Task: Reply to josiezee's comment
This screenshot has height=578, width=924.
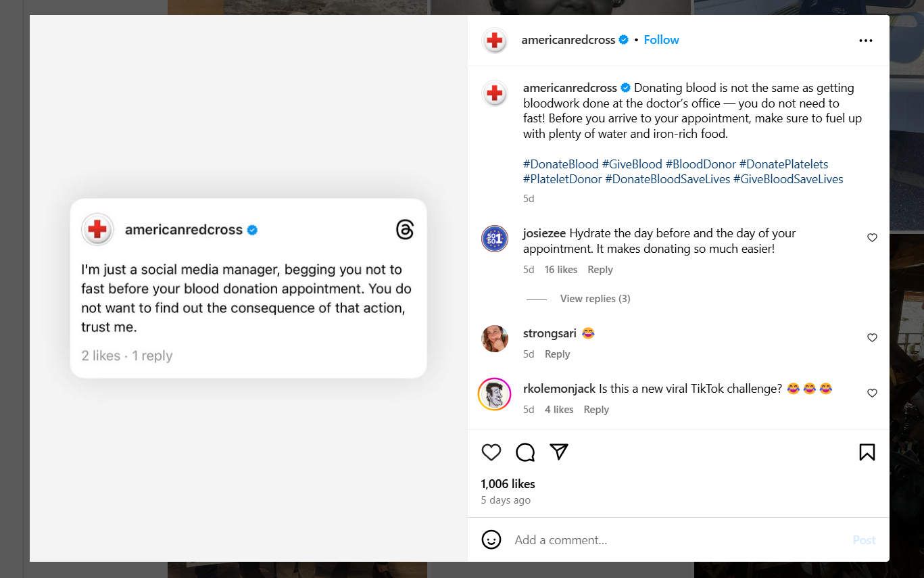Action: (x=600, y=270)
